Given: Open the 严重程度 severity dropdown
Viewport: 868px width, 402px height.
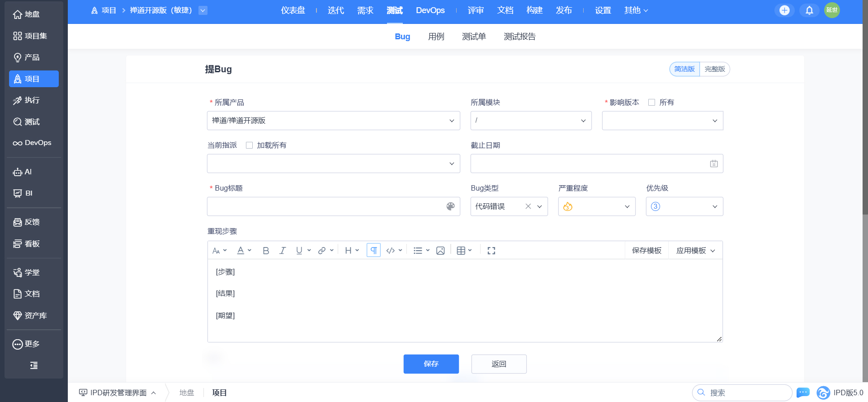Looking at the screenshot, I should [597, 206].
